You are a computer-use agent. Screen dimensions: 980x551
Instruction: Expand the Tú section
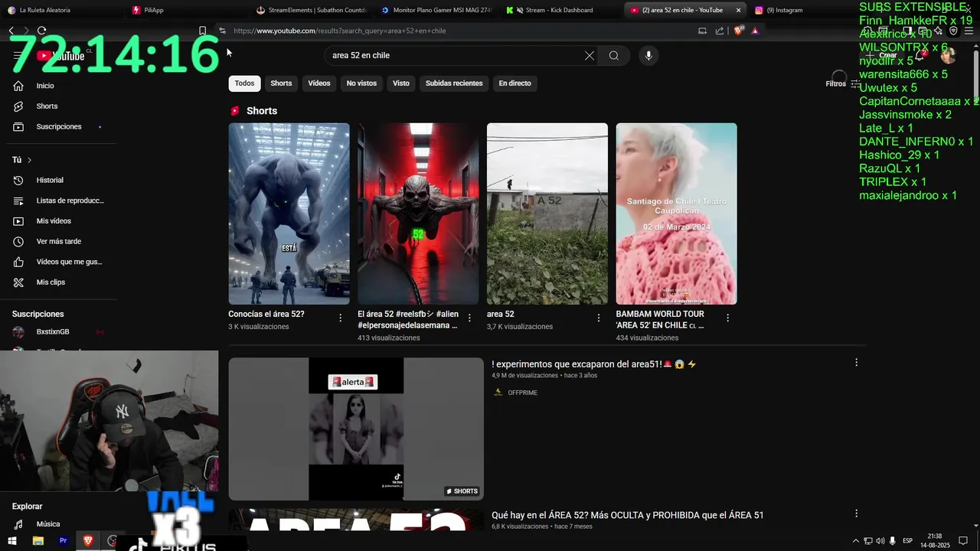[22, 160]
